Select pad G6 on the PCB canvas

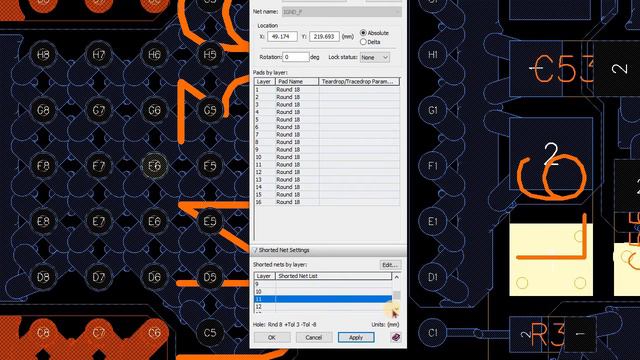[x=154, y=110]
